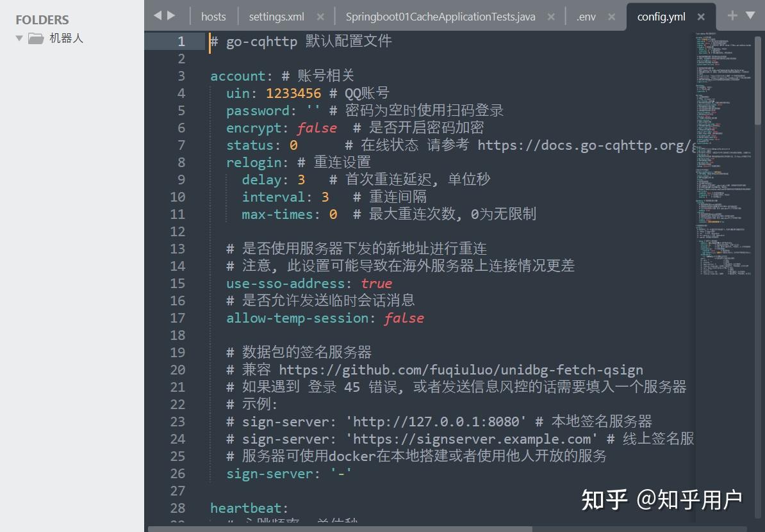Open the .env tab
This screenshot has height=532, width=765.
point(585,16)
